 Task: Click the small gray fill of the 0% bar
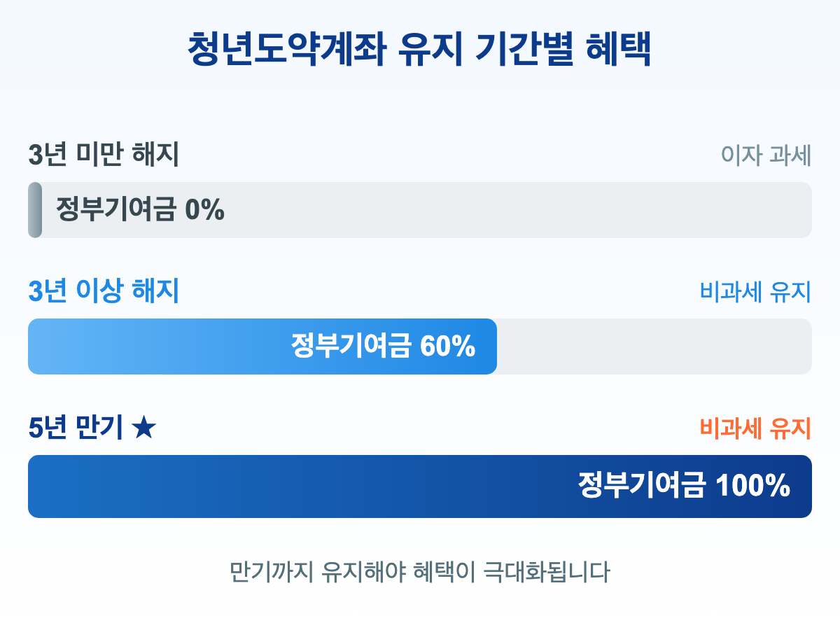point(35,210)
